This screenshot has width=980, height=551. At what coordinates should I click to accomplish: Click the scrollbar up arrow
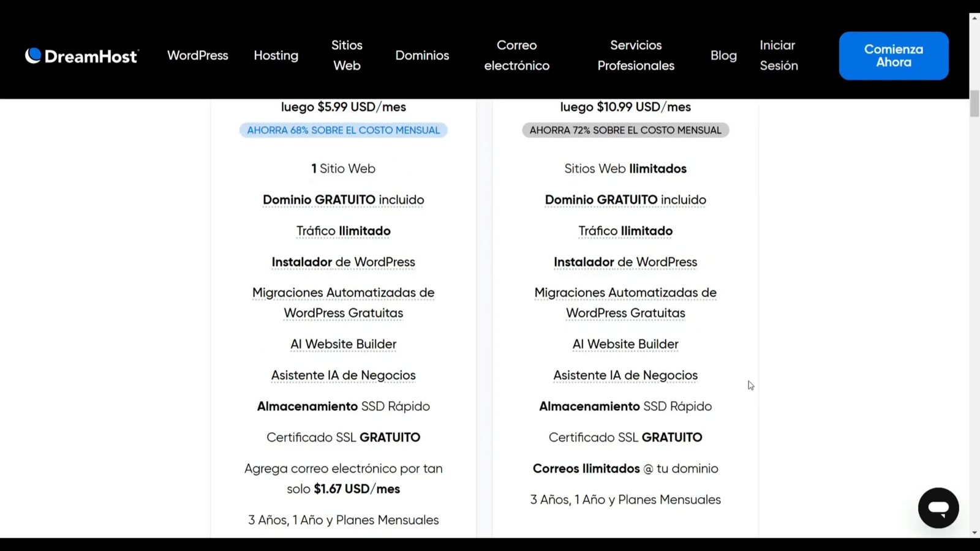point(974,18)
